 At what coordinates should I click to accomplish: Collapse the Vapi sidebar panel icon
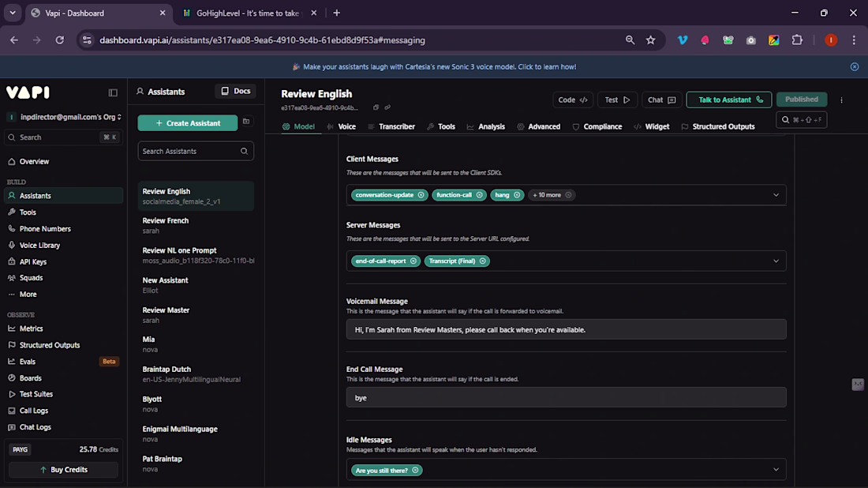pos(113,92)
